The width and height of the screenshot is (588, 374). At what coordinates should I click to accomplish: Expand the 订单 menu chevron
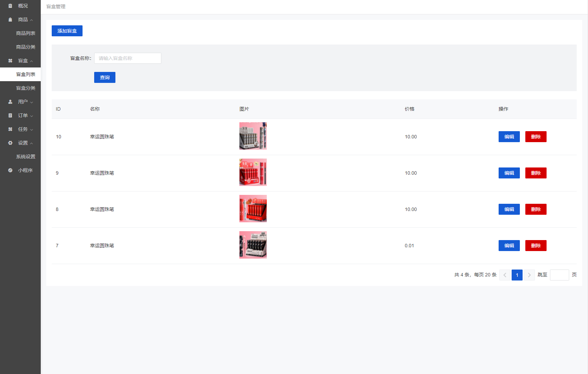tap(32, 116)
